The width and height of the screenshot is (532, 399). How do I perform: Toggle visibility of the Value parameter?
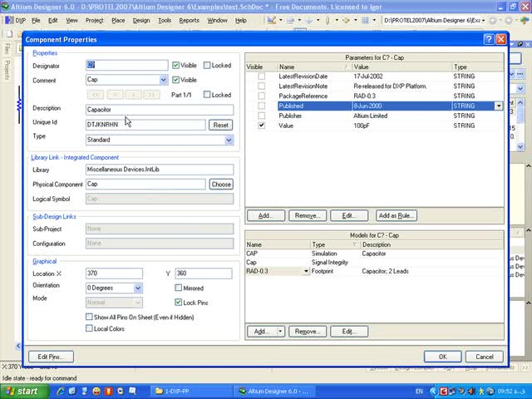click(x=262, y=126)
